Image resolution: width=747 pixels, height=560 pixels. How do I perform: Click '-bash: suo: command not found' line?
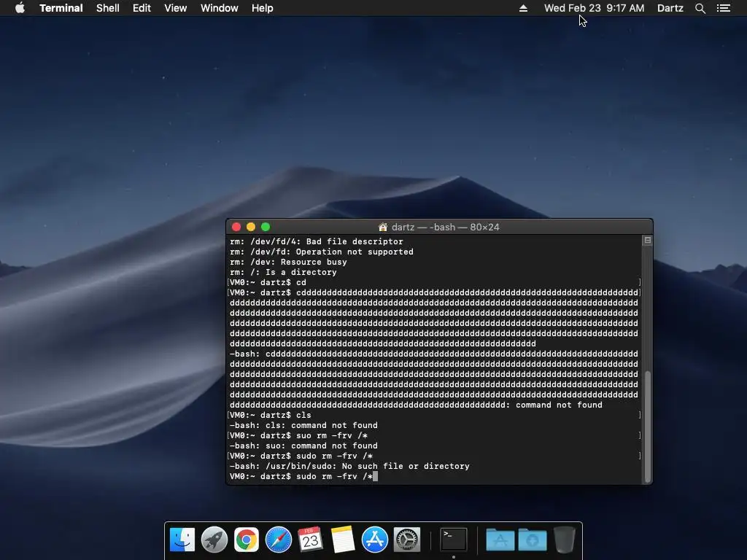click(303, 446)
